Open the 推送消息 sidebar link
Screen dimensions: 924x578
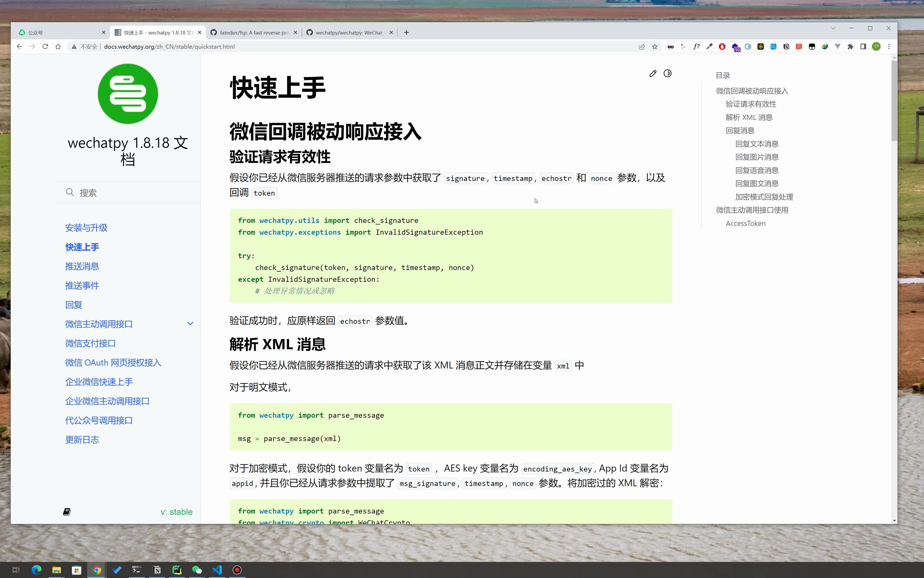(82, 267)
